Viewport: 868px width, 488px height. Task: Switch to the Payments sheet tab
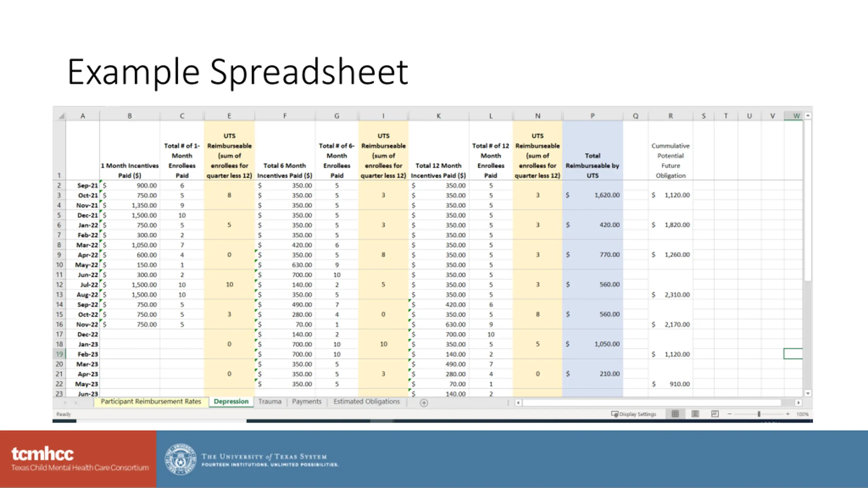coord(307,402)
